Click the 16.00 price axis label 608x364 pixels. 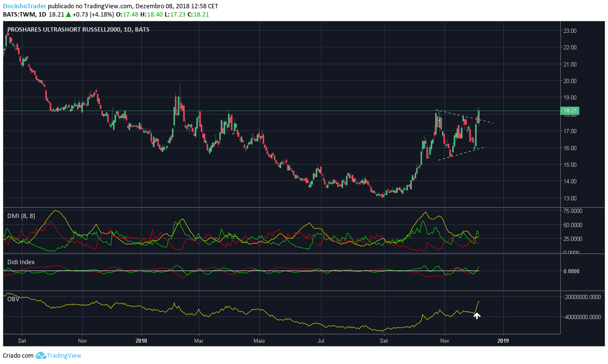[570, 148]
